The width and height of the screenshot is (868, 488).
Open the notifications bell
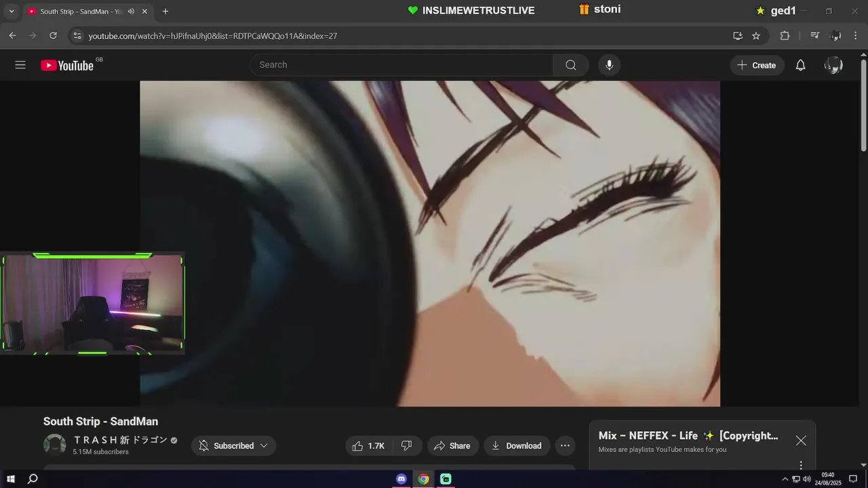click(801, 65)
